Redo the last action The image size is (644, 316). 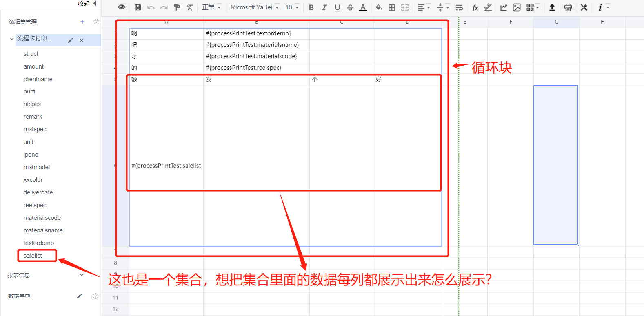coord(164,7)
